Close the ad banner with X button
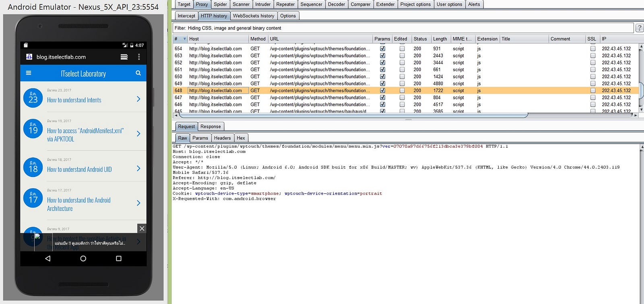This screenshot has width=644, height=304. click(x=142, y=228)
